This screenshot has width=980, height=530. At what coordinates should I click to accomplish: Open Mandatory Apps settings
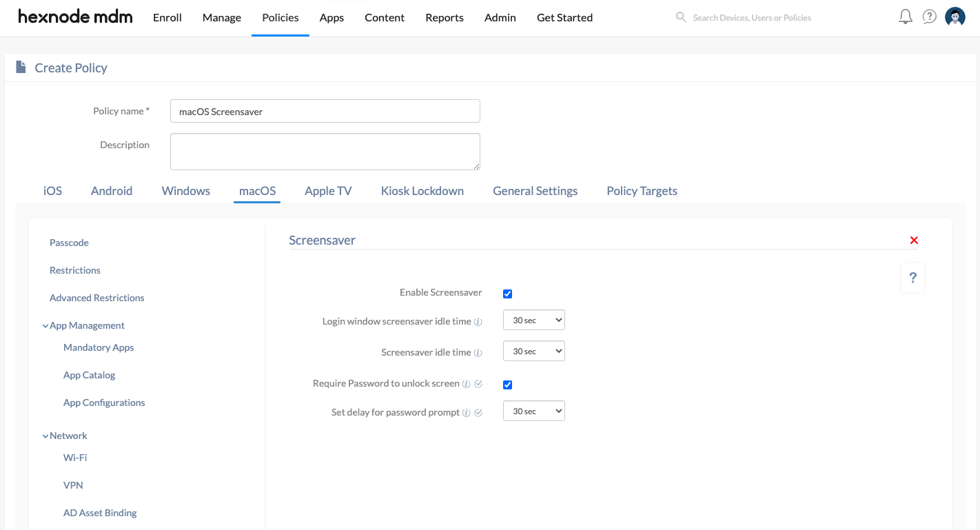tap(99, 347)
